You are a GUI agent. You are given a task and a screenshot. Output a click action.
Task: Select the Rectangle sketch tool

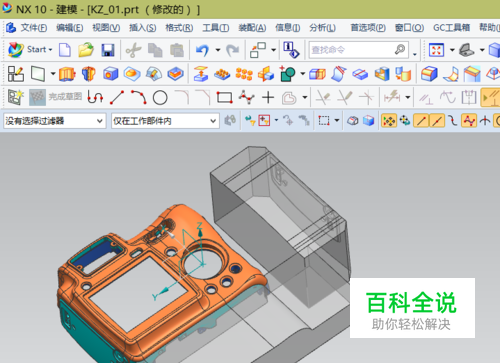point(224,98)
